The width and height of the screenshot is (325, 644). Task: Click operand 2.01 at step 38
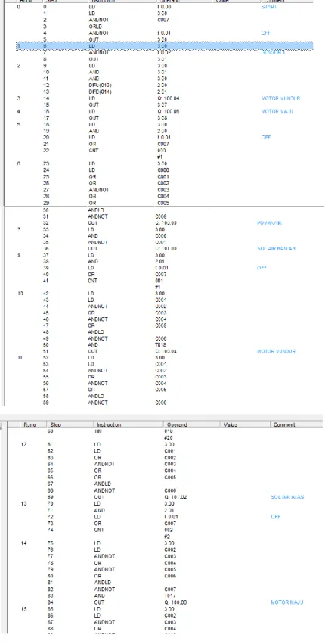tap(159, 262)
